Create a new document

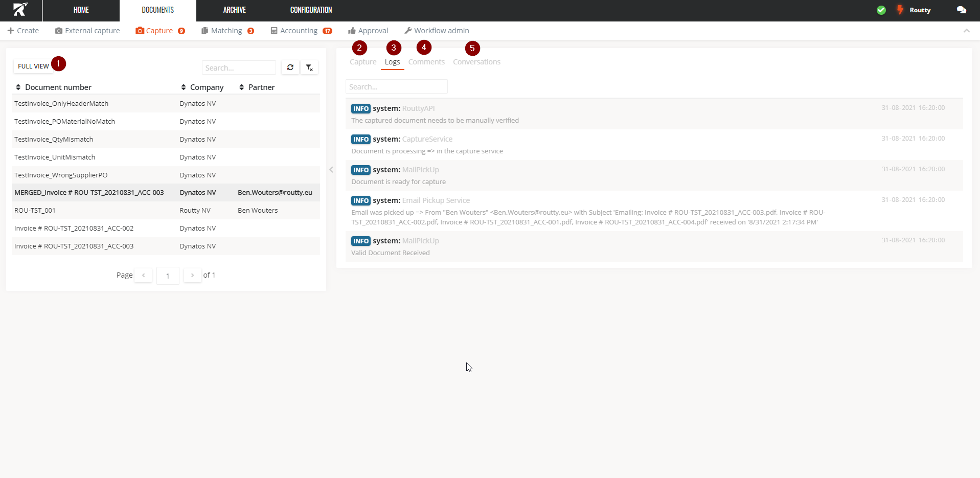coord(24,31)
